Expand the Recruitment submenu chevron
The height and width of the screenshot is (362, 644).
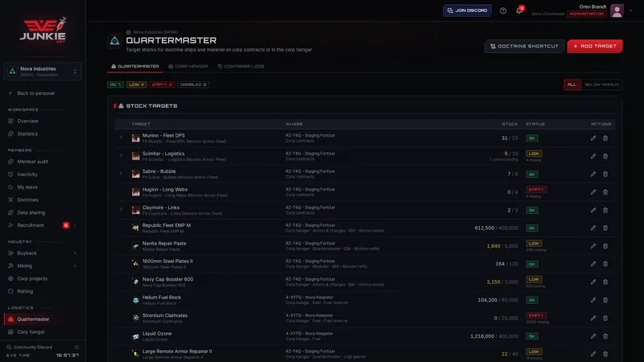coord(75,225)
